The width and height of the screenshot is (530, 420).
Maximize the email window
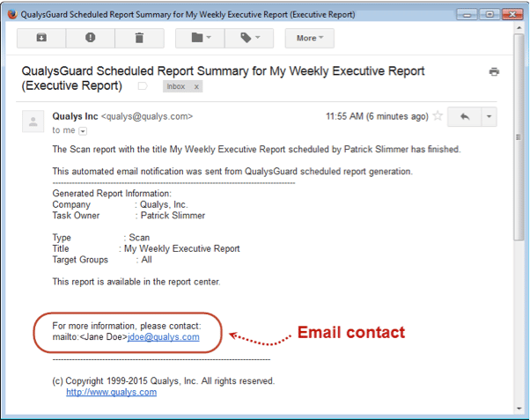[x=490, y=15]
